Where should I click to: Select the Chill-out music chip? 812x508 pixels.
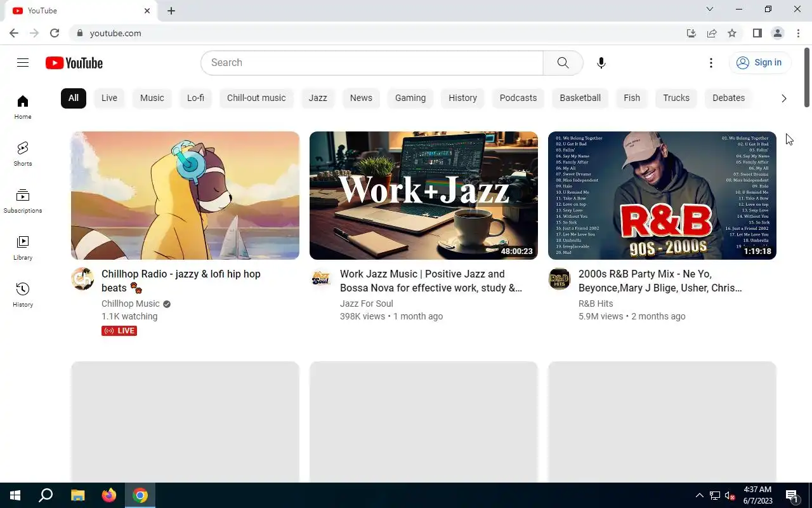(x=256, y=98)
